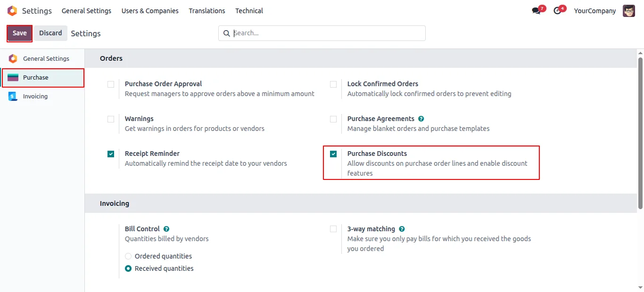
Task: Open the activities clock icon
Action: [x=557, y=11]
